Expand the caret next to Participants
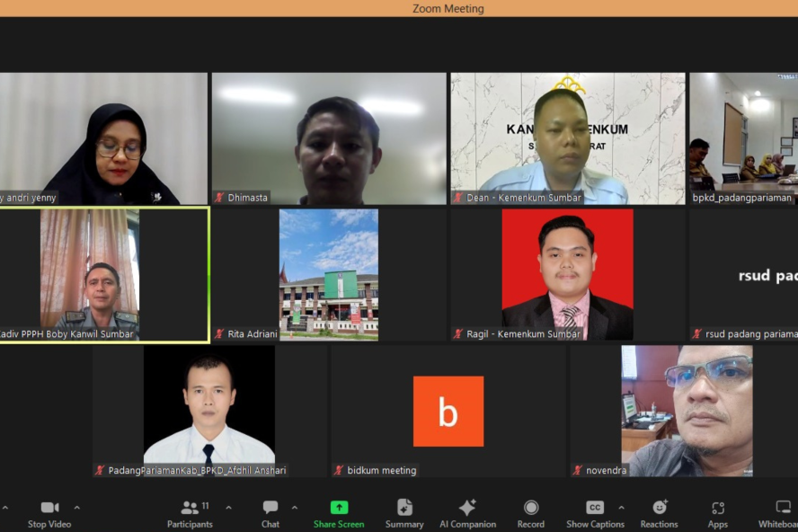798x532 pixels. tap(228, 508)
